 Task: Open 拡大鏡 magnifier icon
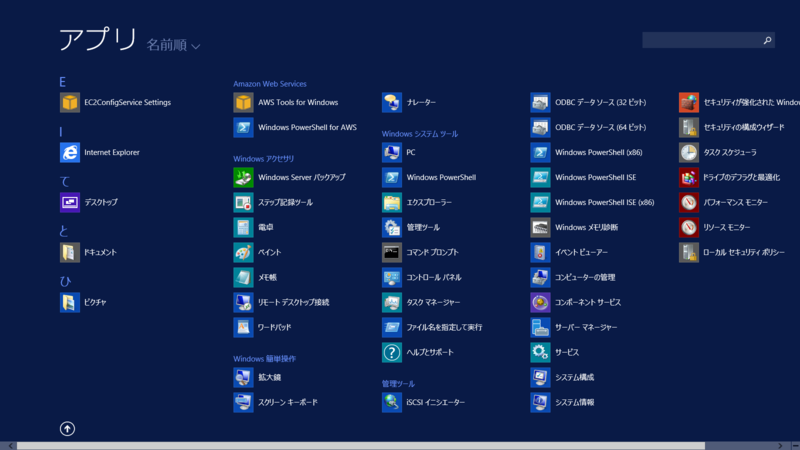pos(243,378)
